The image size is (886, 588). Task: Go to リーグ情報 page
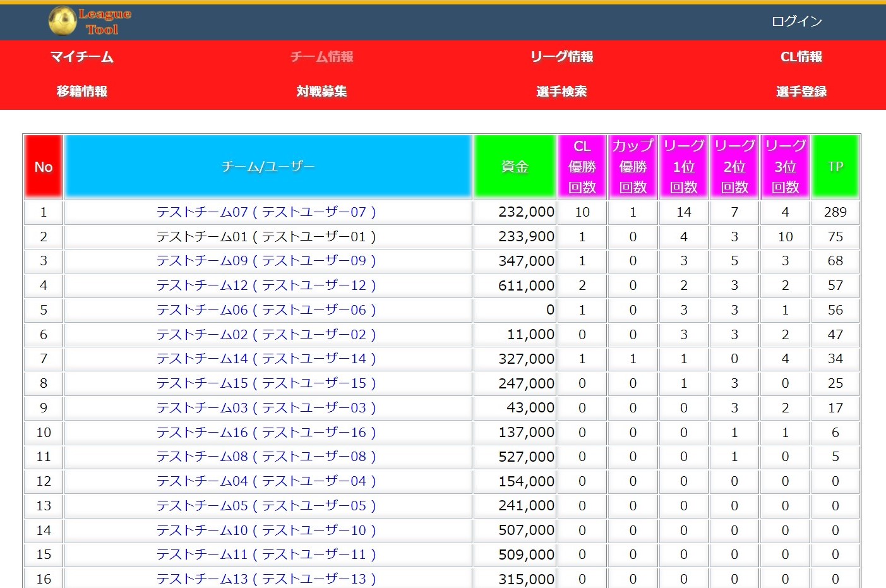point(561,57)
